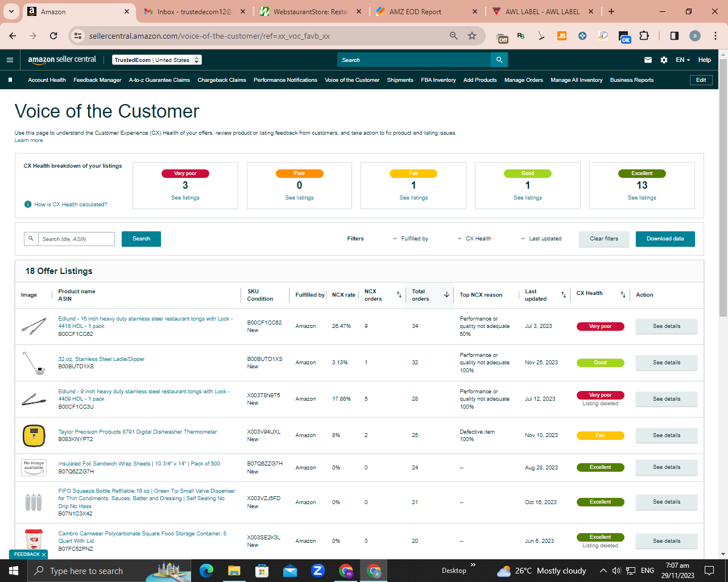Viewport: 728px width, 582px height.
Task: Click the Very poor badge in the B00CF1CC62 row
Action: tap(600, 326)
